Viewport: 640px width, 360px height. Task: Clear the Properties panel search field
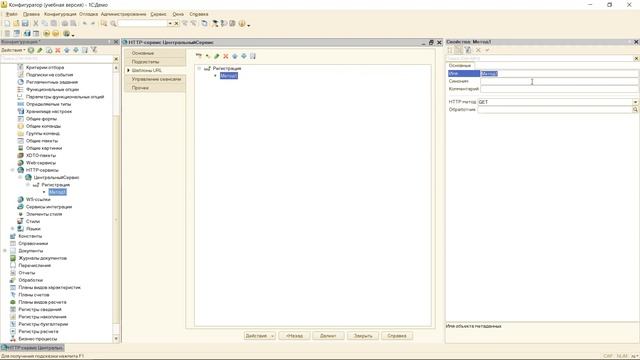tap(636, 59)
